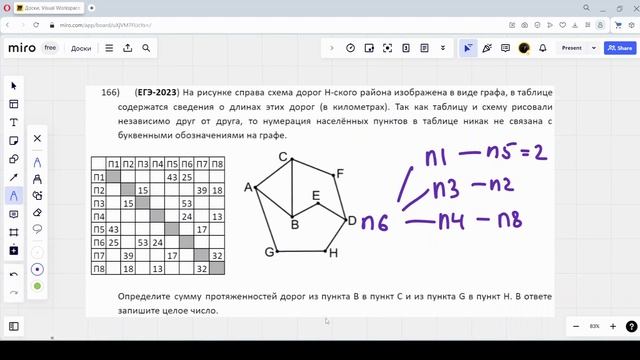640x360 pixels.
Task: Click the graph image on board
Action: [x=300, y=205]
